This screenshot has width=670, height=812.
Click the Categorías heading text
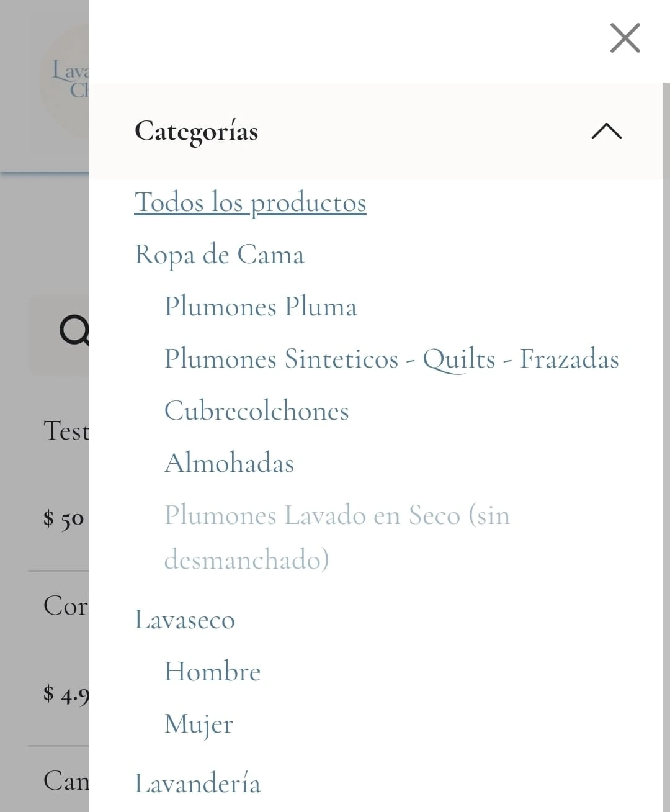coord(196,131)
